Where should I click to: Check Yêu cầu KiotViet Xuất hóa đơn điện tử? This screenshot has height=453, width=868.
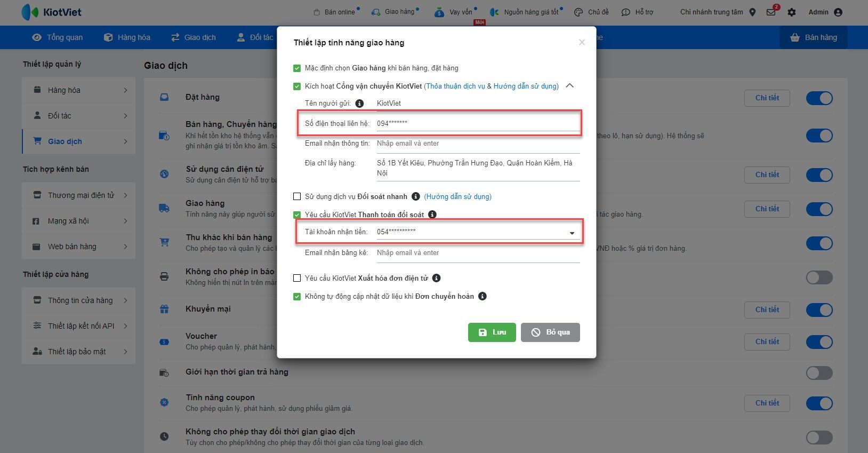(297, 278)
